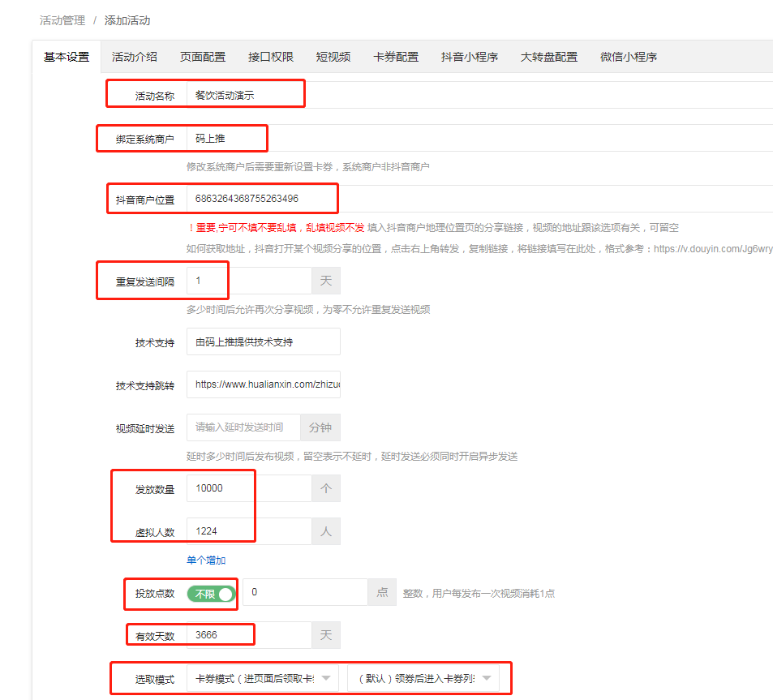Click the 技术支持跳转 URL field

tap(264, 384)
